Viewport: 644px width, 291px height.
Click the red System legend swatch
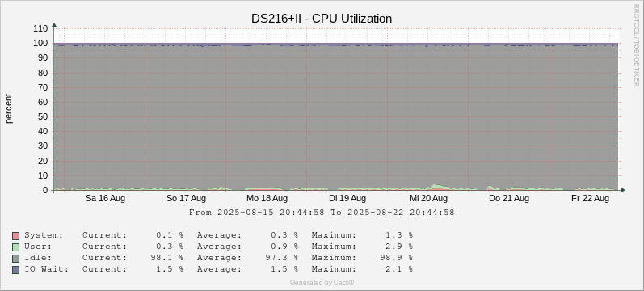[x=15, y=236]
